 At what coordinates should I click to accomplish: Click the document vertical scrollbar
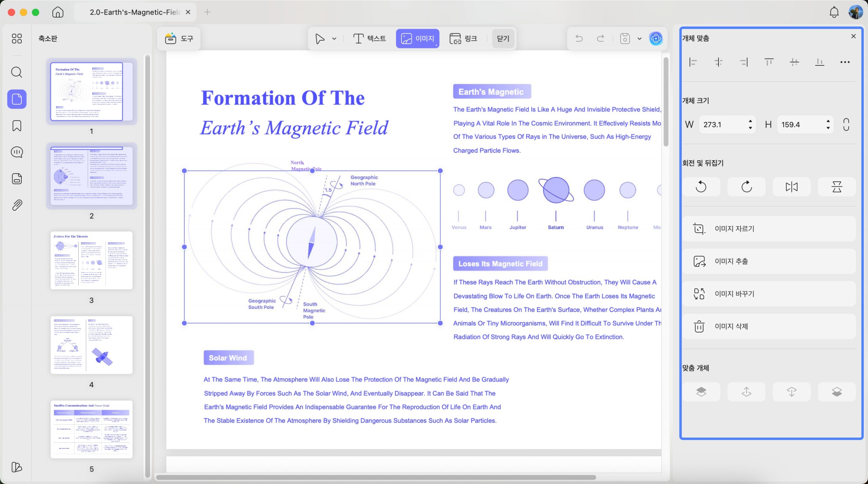[x=666, y=102]
